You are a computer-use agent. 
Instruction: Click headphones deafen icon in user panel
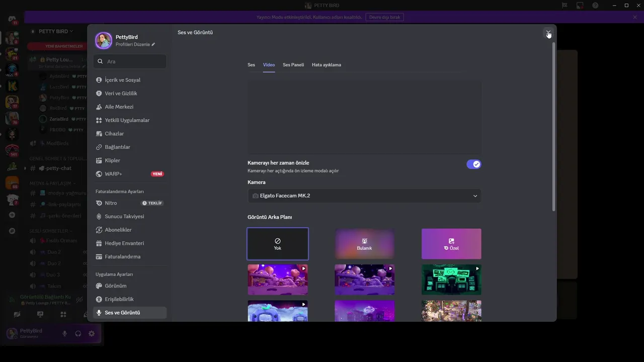(x=78, y=333)
